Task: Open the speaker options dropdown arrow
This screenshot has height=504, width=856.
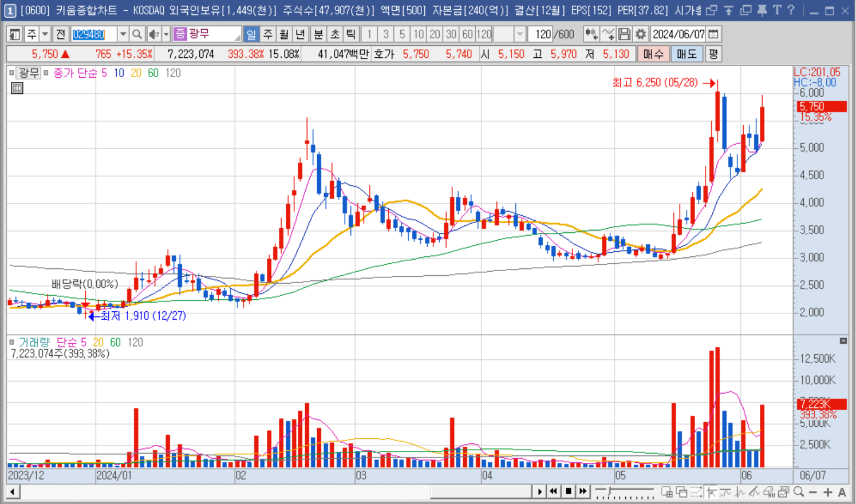Action: click(x=166, y=34)
